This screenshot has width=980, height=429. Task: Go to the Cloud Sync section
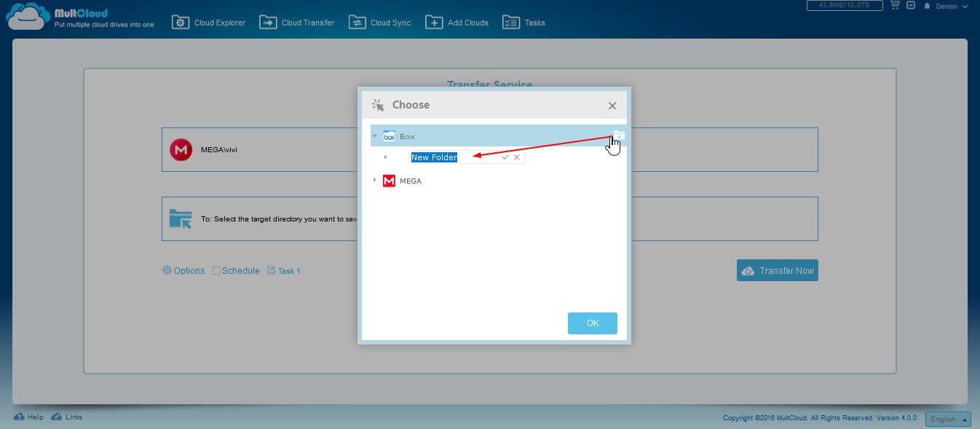point(379,23)
